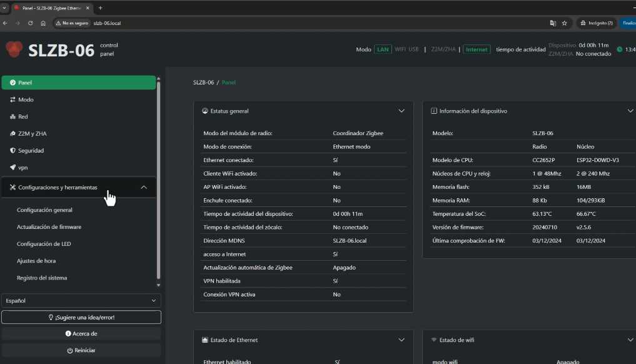Open Actualización de firmware submenu item

pyautogui.click(x=49, y=227)
